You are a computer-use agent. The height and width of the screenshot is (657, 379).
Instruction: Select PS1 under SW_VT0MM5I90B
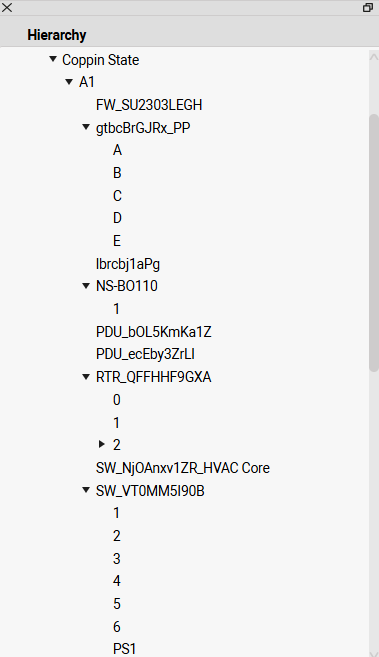coord(125,649)
